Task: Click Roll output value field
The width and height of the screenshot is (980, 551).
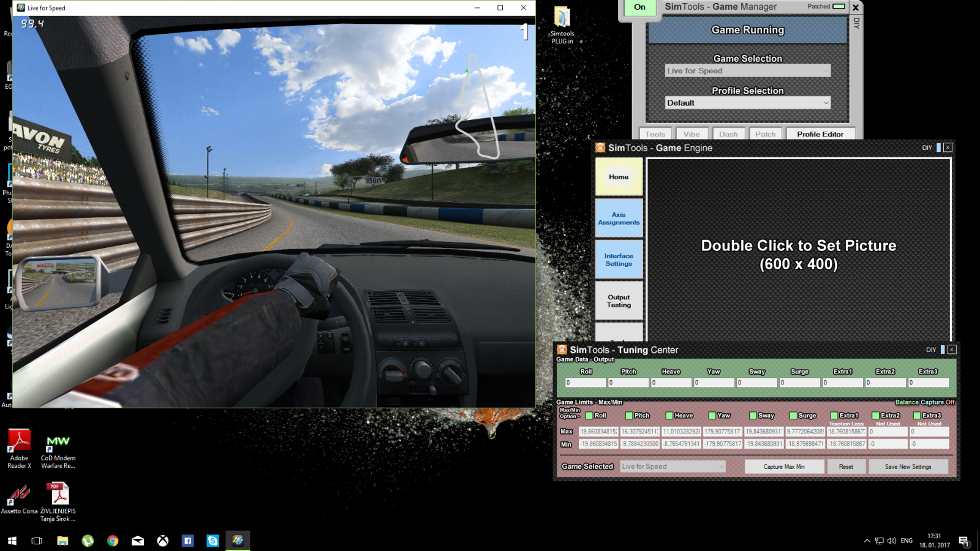Action: click(x=585, y=383)
